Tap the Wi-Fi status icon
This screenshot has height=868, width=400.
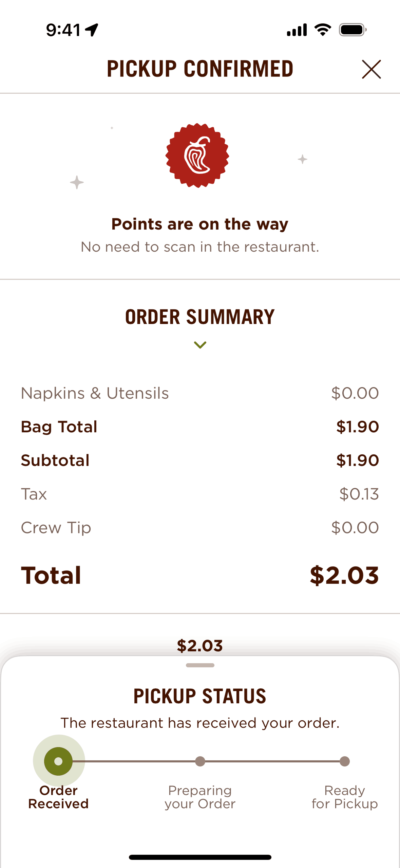click(323, 30)
